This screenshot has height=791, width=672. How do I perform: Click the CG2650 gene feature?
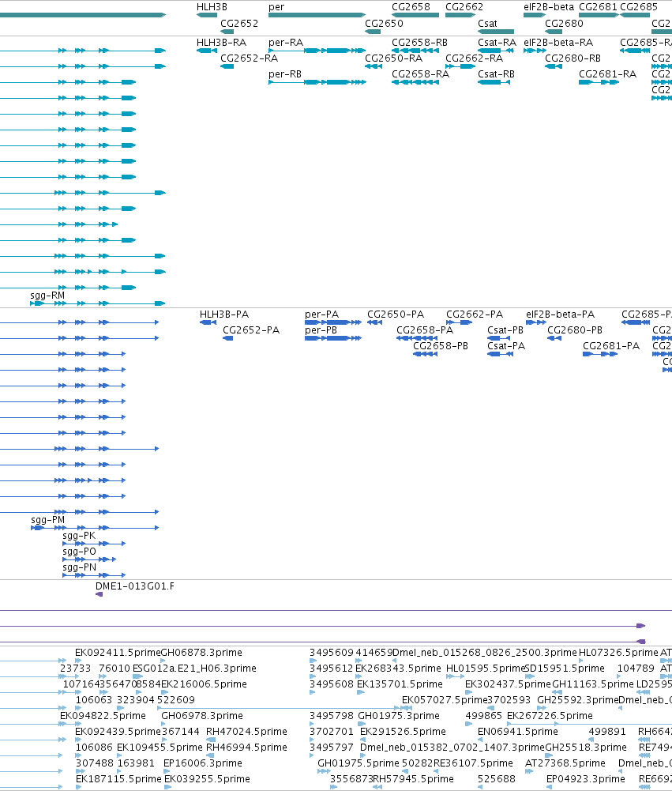373,32
